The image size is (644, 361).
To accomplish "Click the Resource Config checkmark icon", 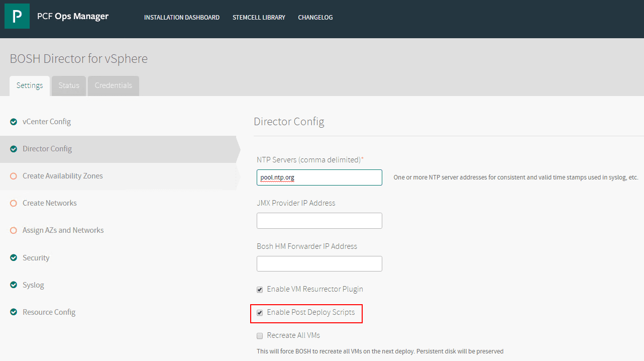I will coord(14,312).
